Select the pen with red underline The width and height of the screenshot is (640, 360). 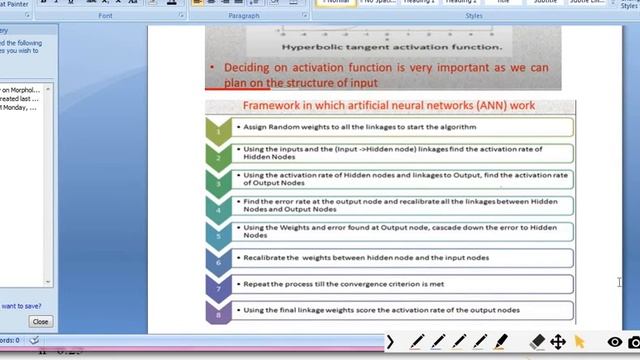click(x=417, y=342)
